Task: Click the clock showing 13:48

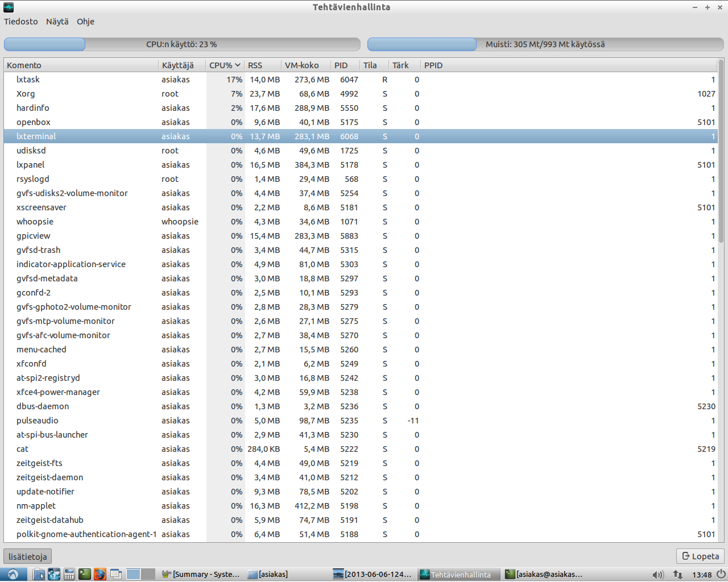Action: coord(702,575)
